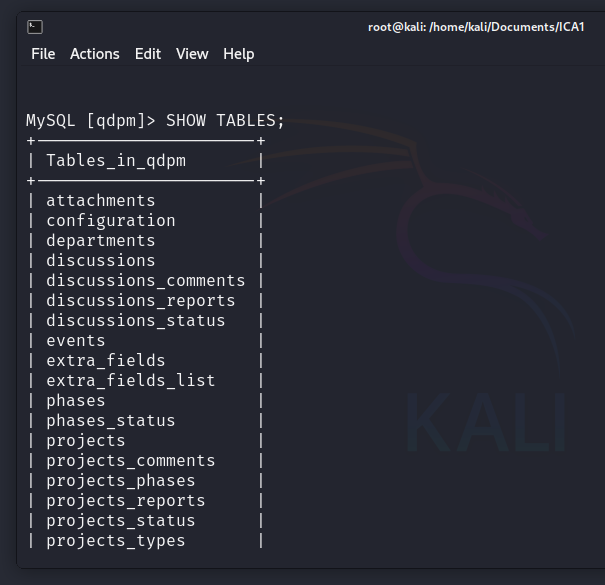
Task: Click the terminal icon in the title bar
Action: pos(35,27)
